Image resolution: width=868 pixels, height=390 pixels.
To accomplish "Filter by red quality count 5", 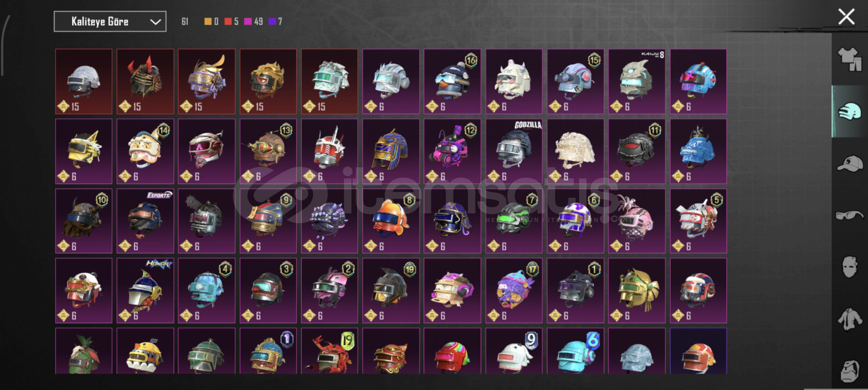I will tap(231, 22).
